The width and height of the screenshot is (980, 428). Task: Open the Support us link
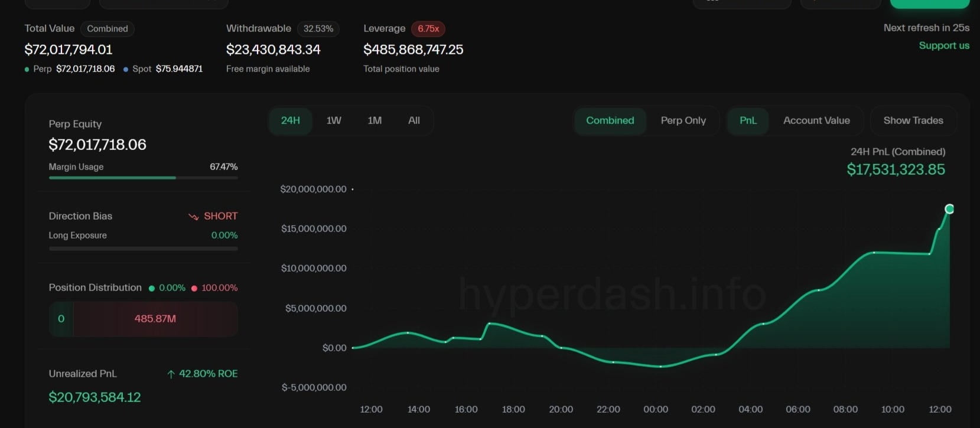coord(943,45)
